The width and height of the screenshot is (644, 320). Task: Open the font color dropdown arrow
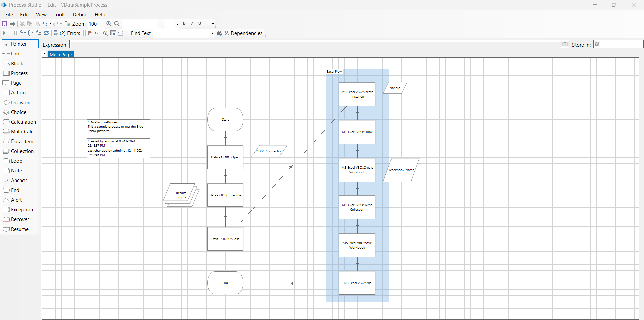213,24
